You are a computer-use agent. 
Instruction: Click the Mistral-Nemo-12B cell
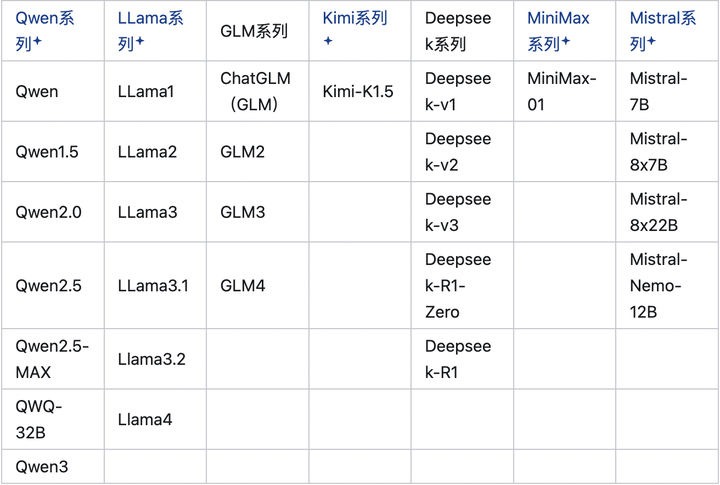[x=658, y=285]
